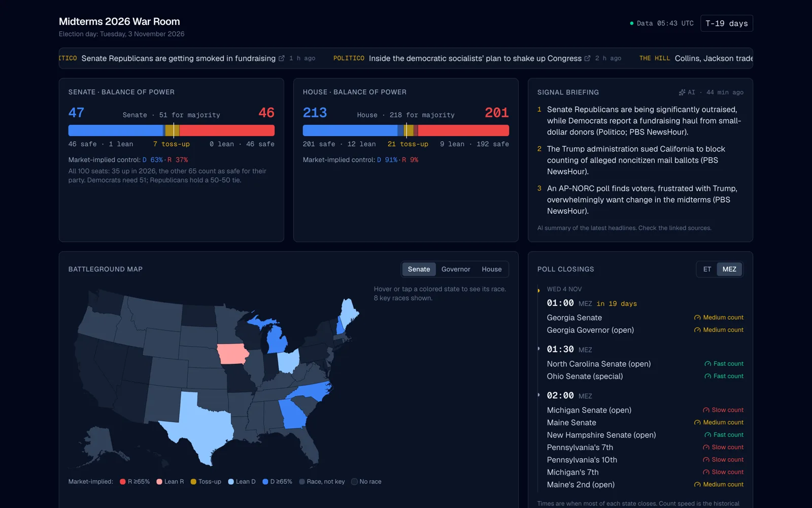The image size is (812, 508).
Task: Switch poll closings to ET timezone
Action: [707, 269]
